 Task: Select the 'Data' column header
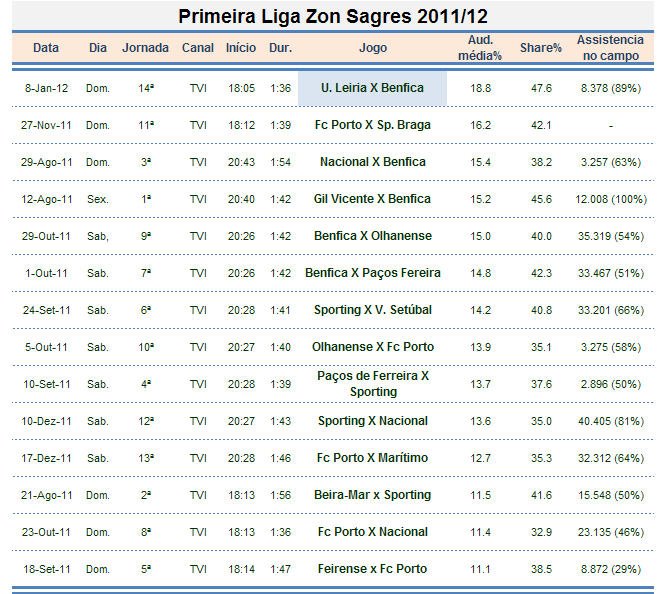(x=46, y=48)
